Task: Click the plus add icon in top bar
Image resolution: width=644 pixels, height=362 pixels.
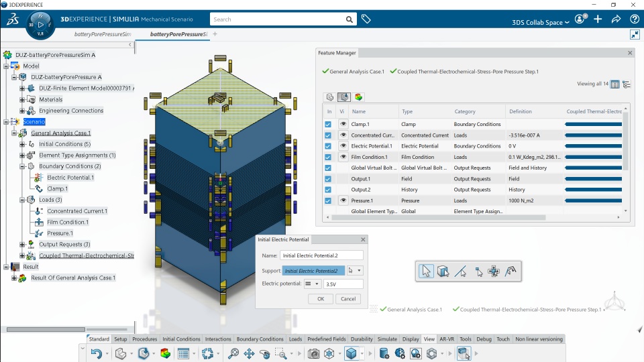Action: (598, 19)
